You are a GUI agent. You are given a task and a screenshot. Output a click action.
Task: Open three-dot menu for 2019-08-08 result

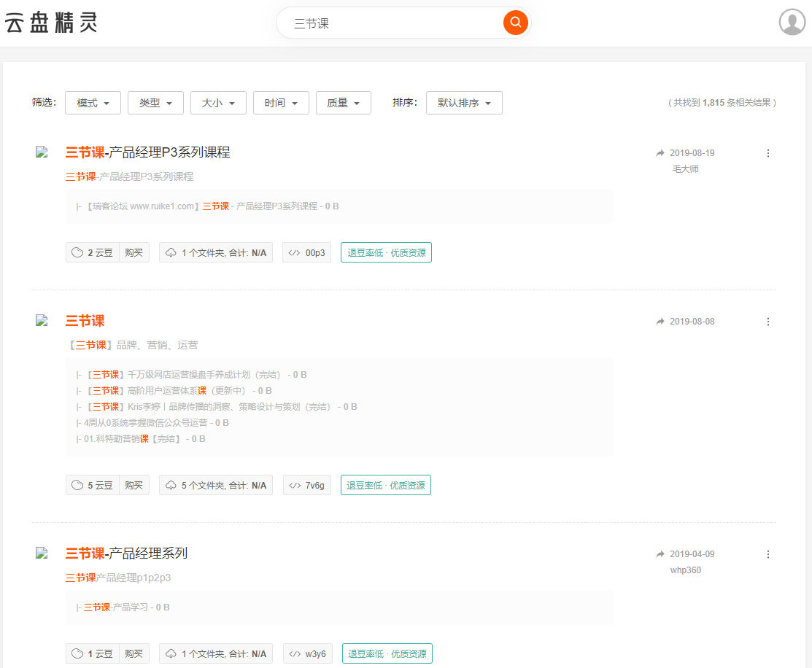click(x=767, y=322)
